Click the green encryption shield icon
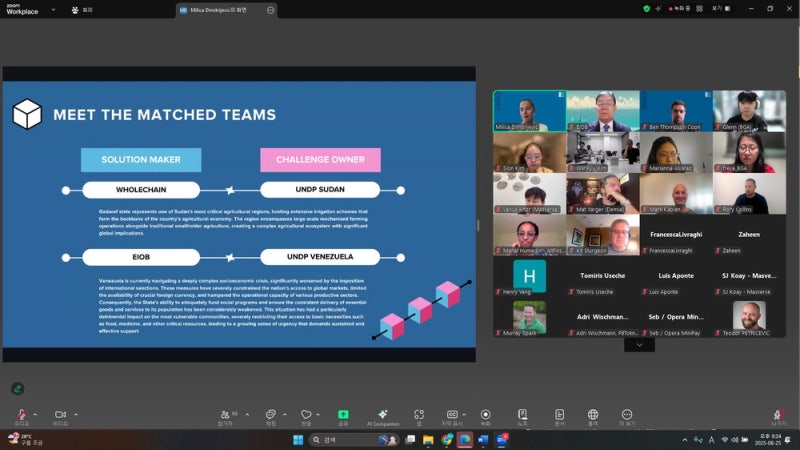 click(646, 9)
